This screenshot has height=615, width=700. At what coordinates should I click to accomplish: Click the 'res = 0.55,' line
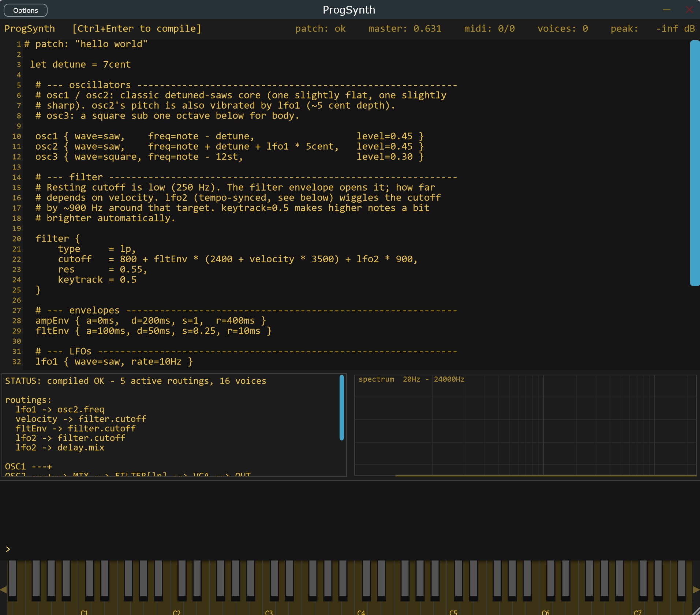coord(102,269)
